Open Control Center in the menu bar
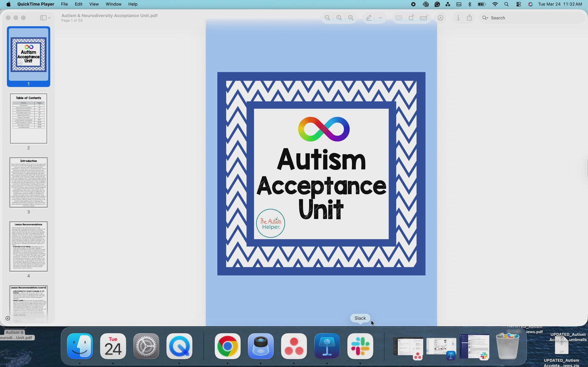 [519, 4]
